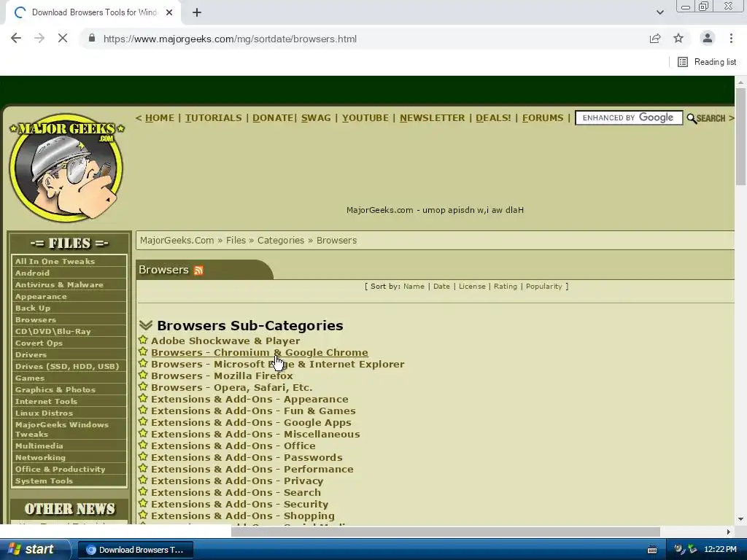Sort list by Name
747x560 pixels.
tap(414, 286)
